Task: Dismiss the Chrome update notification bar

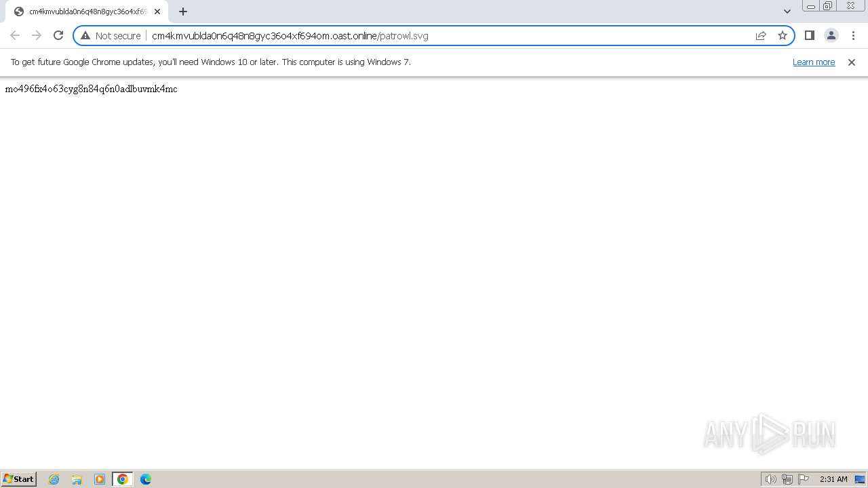Action: point(852,62)
